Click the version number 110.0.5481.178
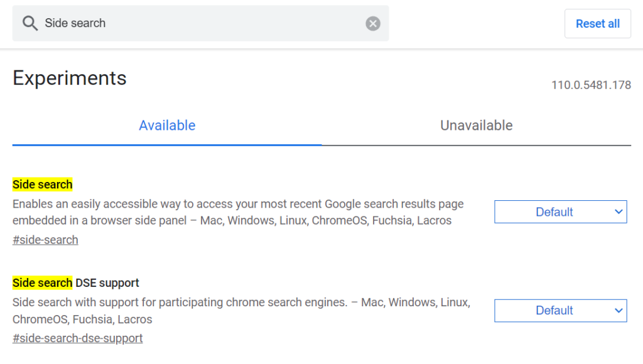The width and height of the screenshot is (643, 364). point(591,85)
